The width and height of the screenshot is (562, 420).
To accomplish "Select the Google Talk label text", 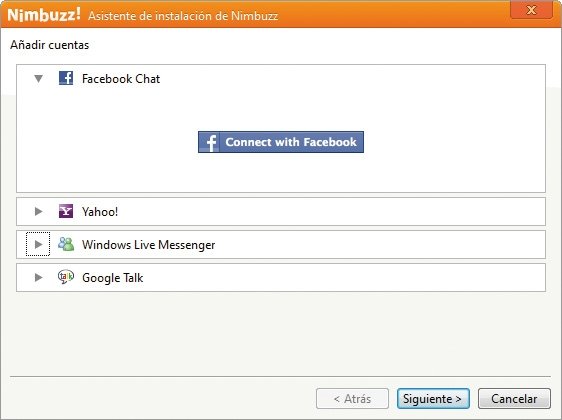I will 113,278.
